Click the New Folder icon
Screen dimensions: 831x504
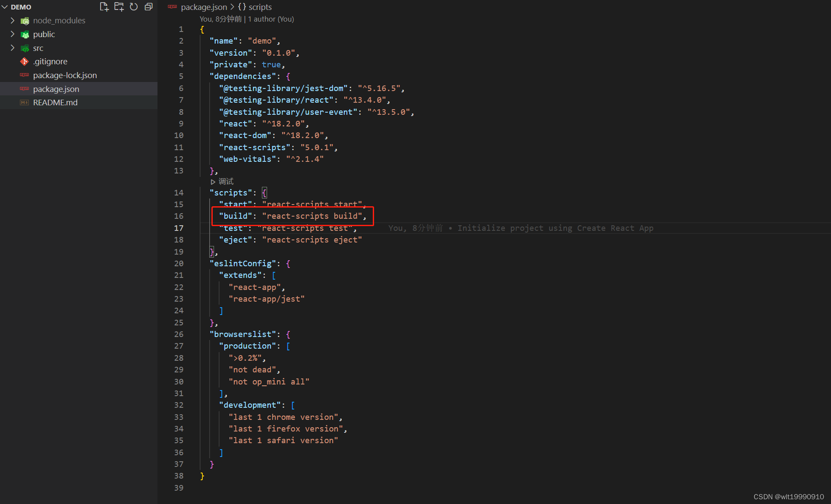(119, 6)
